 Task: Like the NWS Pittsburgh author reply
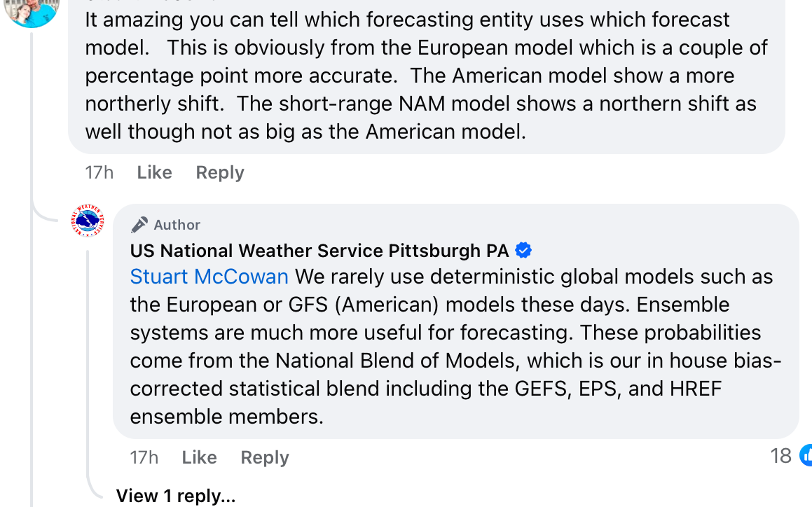(200, 457)
